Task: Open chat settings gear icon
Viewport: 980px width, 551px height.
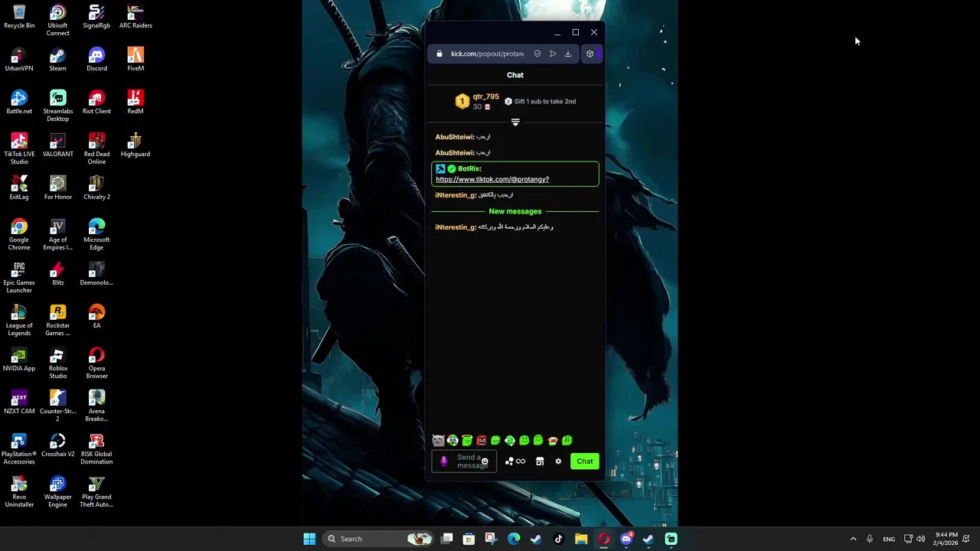Action: [558, 461]
